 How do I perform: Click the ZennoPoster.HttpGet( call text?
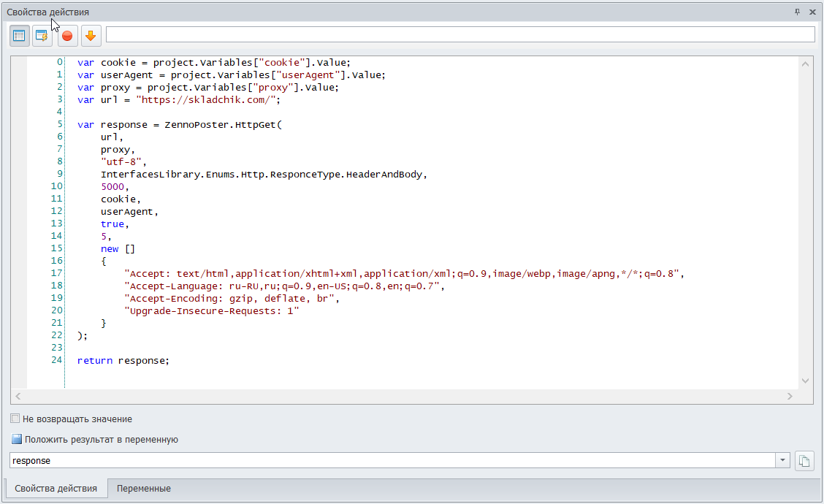pyautogui.click(x=224, y=125)
